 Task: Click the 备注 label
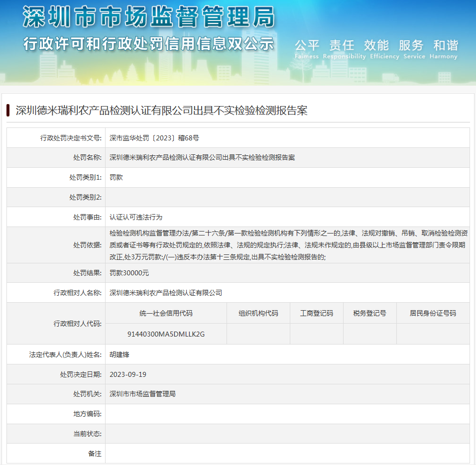tap(95, 454)
